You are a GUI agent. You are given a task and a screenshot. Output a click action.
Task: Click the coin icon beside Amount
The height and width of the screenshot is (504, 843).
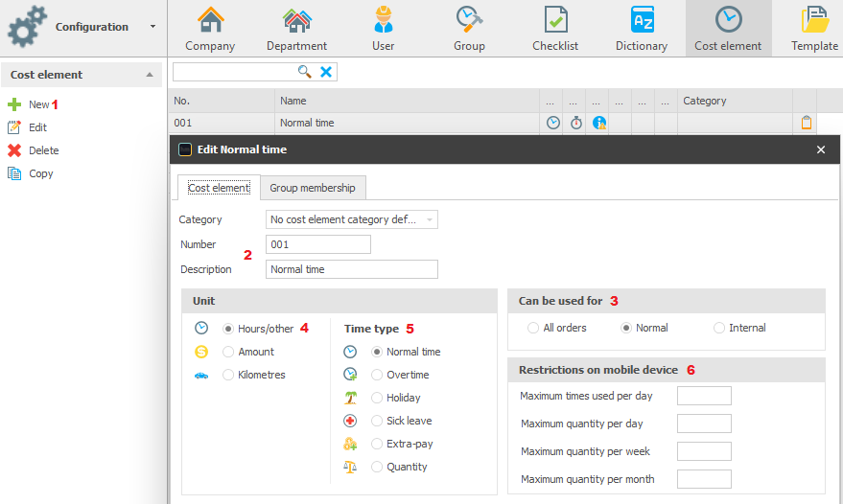[x=201, y=352]
